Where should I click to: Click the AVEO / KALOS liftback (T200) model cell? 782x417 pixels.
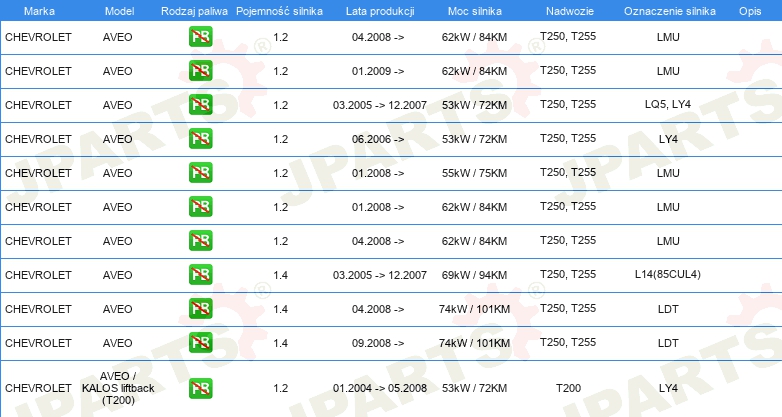coord(117,388)
